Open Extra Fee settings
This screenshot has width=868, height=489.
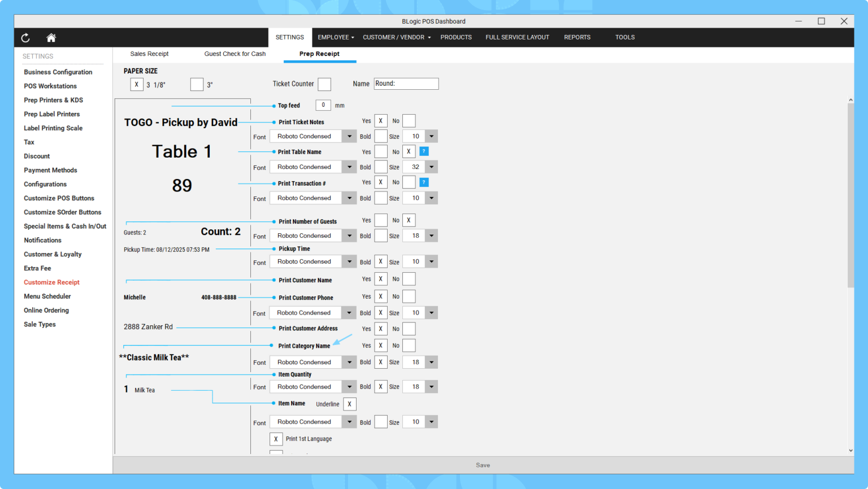[37, 268]
